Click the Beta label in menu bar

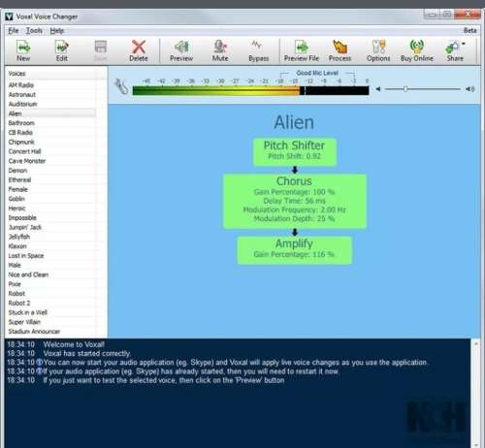469,30
